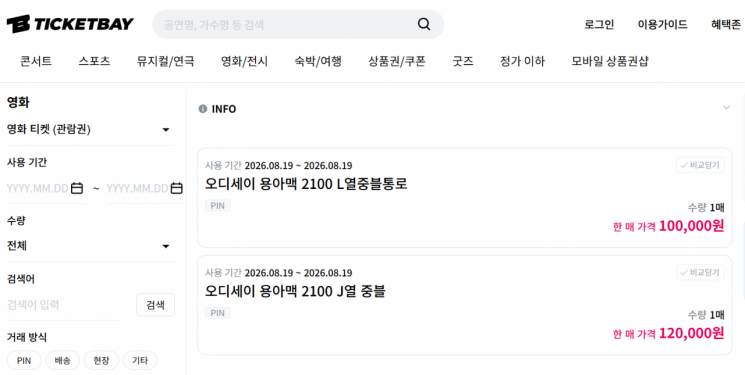The width and height of the screenshot is (745, 375).
Task: Click the 검색 button in sidebar
Action: point(155,305)
